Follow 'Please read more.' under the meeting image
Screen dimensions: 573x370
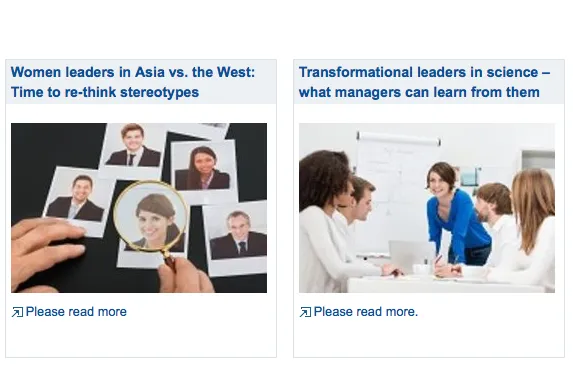[365, 312]
